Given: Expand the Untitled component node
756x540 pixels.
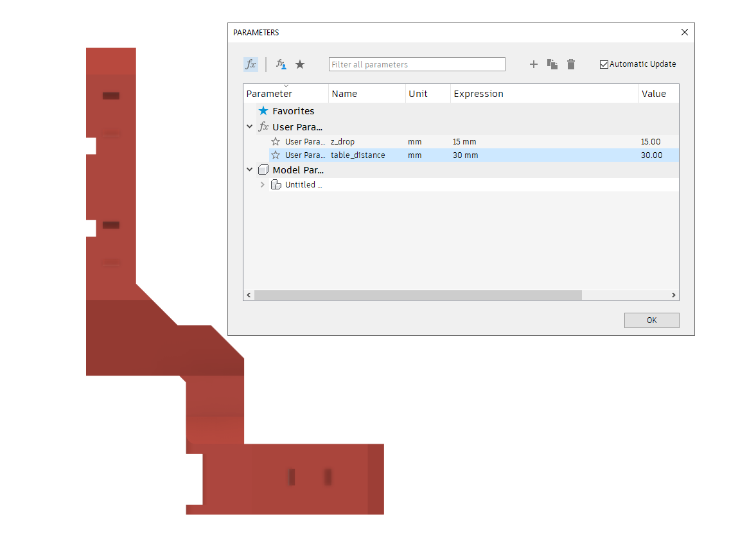Looking at the screenshot, I should point(262,185).
